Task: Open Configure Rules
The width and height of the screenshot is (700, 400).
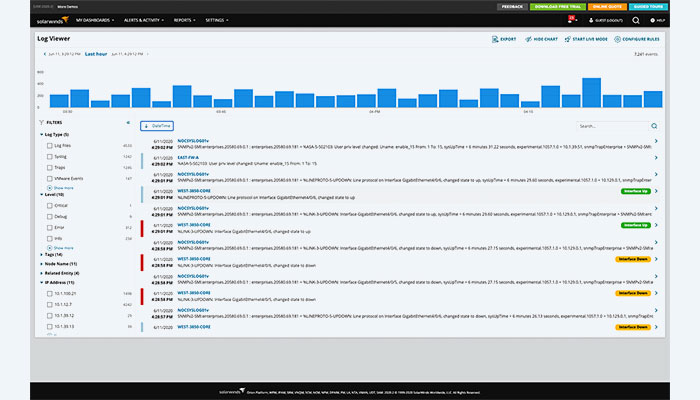Action: point(637,39)
